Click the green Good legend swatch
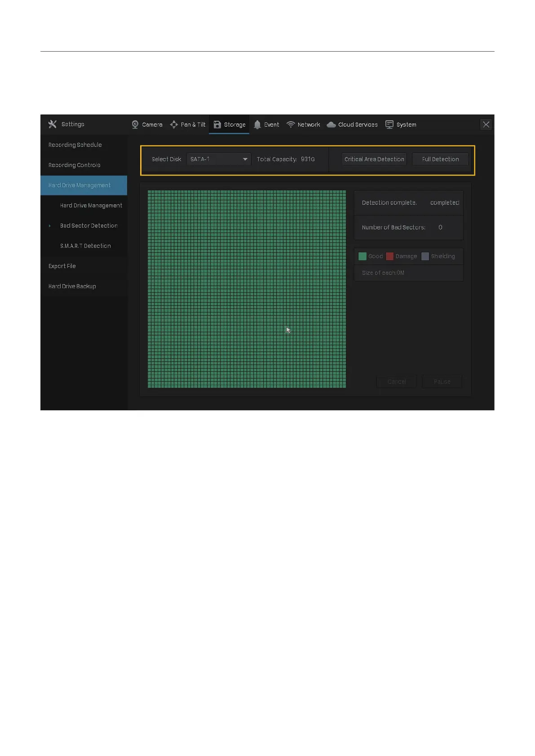 [x=363, y=256]
